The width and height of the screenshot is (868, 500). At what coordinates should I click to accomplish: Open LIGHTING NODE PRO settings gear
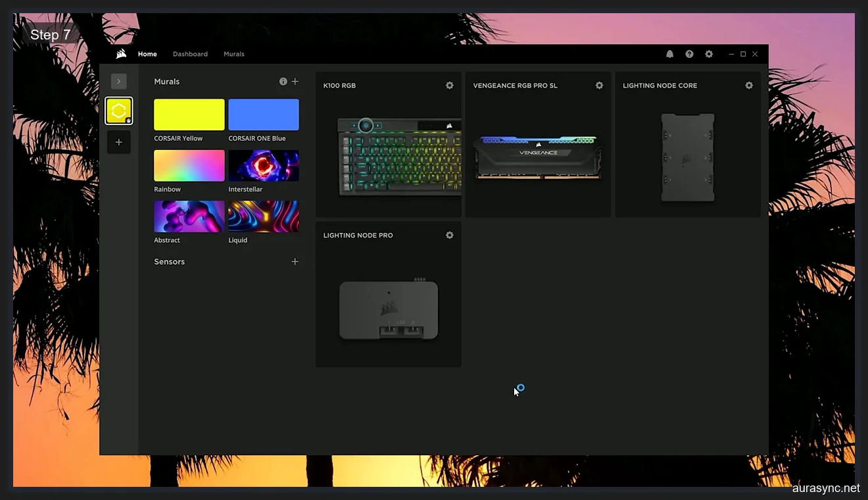click(x=449, y=235)
